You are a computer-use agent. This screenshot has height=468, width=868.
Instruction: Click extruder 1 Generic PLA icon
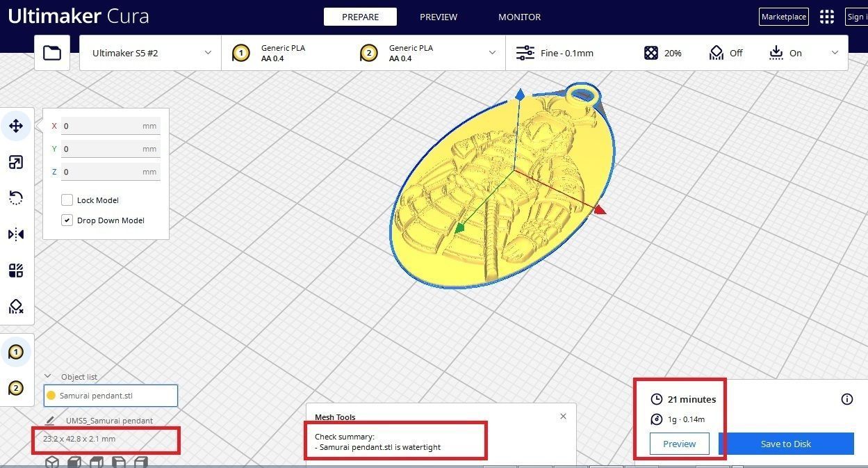(x=240, y=53)
